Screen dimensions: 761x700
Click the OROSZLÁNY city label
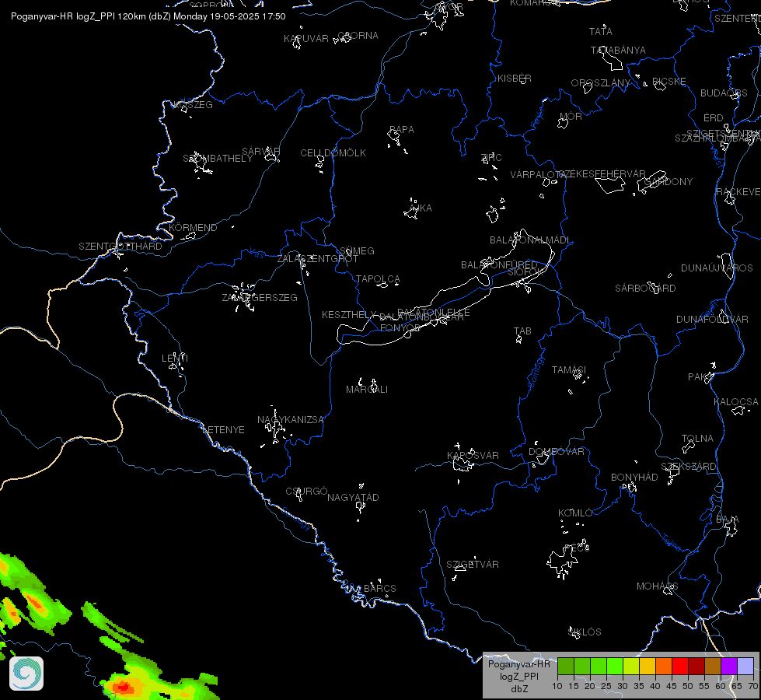(x=600, y=83)
